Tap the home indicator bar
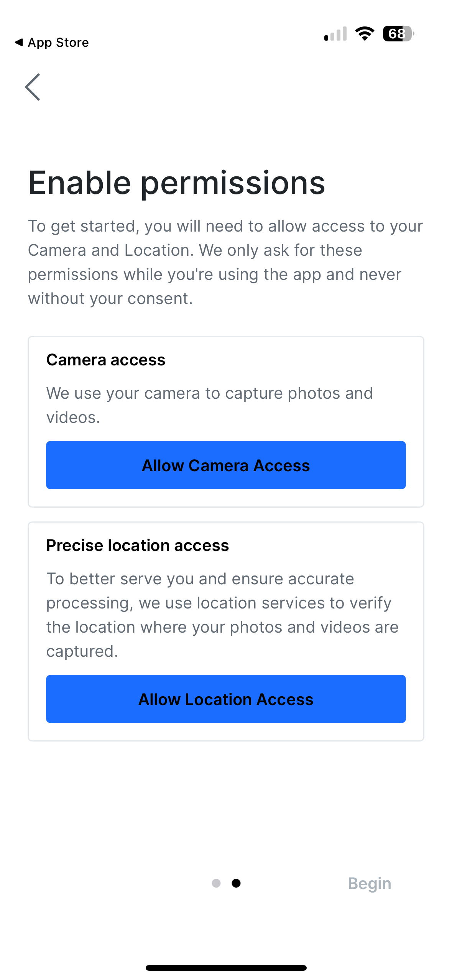The image size is (452, 980). (x=226, y=968)
